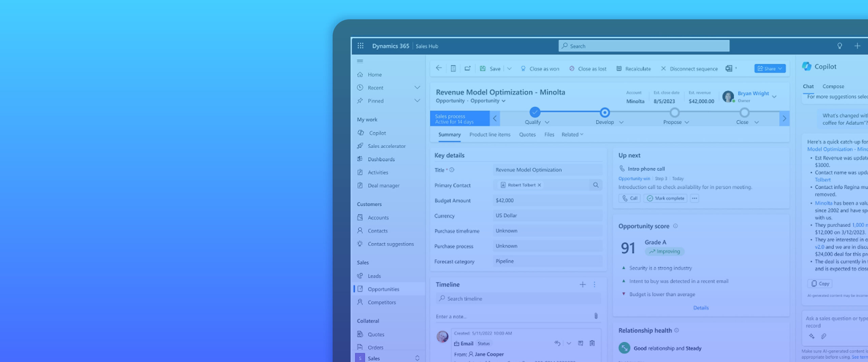This screenshot has height=362, width=868.
Task: Open the Copilot Compose tab
Action: pos(833,86)
